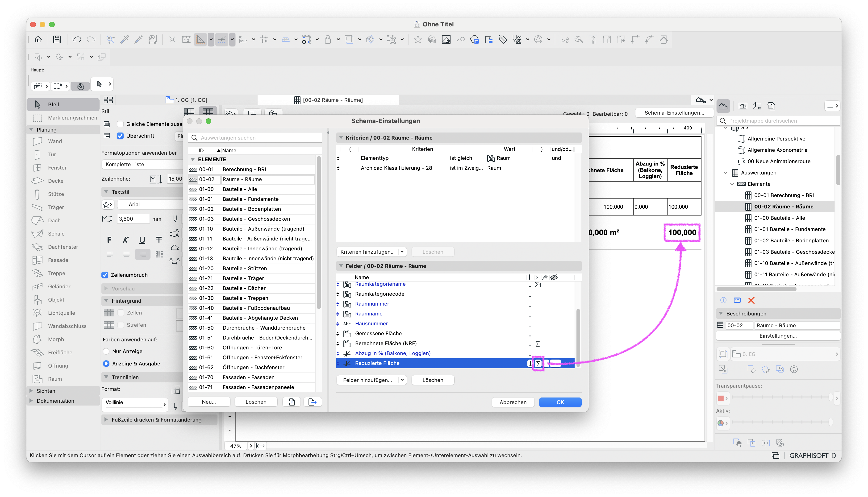Click the sum Σ icon for Reduzierte Fläche

click(538, 364)
